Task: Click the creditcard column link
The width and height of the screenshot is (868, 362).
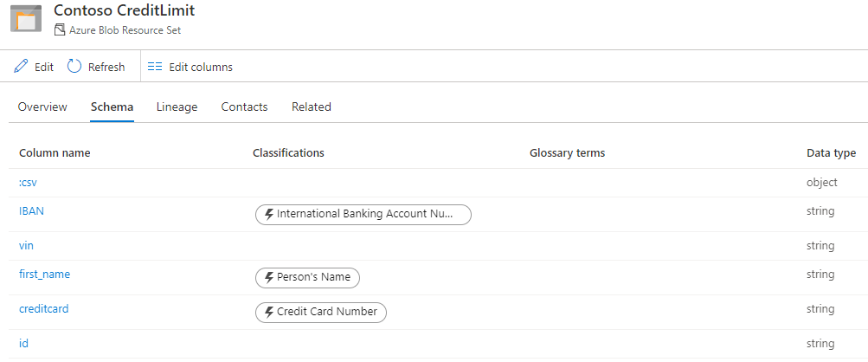Action: tap(43, 309)
